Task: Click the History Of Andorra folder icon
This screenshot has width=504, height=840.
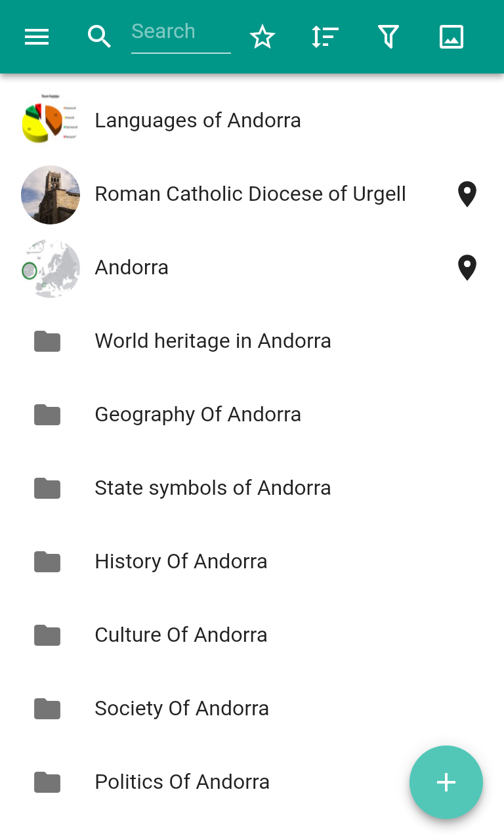Action: point(47,562)
